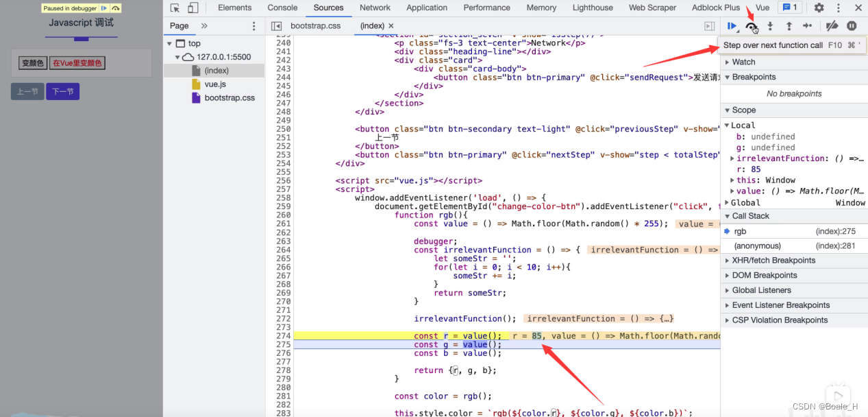Screen dimensions: 868x417
Task: Expand this: Window in Scope
Action: click(x=733, y=180)
